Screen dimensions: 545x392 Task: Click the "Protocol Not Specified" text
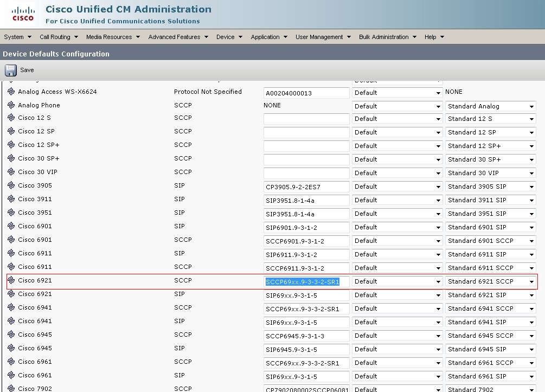coord(208,92)
